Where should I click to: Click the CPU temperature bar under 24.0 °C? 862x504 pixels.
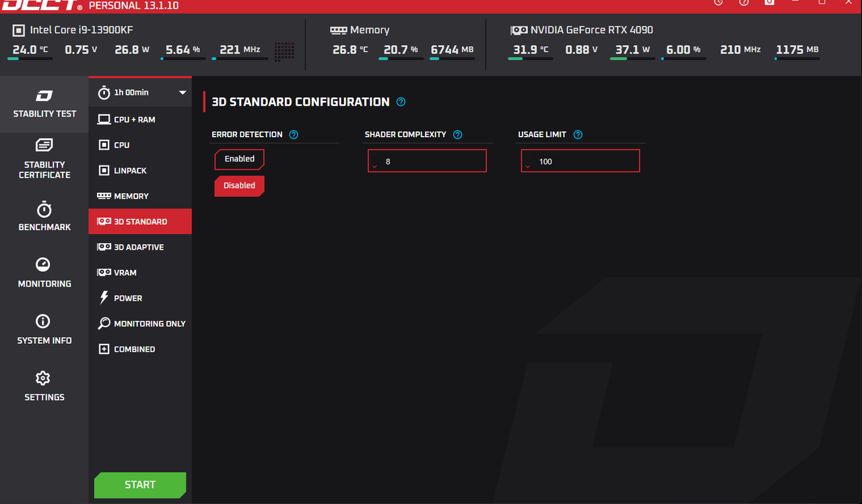pyautogui.click(x=30, y=59)
